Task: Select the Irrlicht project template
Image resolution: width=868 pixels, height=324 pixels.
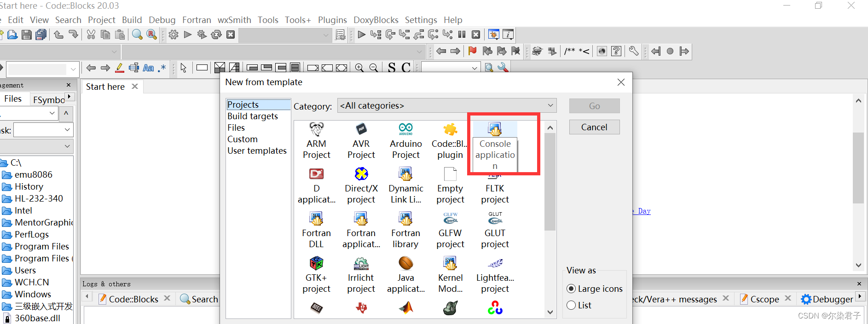Action: [x=361, y=275]
